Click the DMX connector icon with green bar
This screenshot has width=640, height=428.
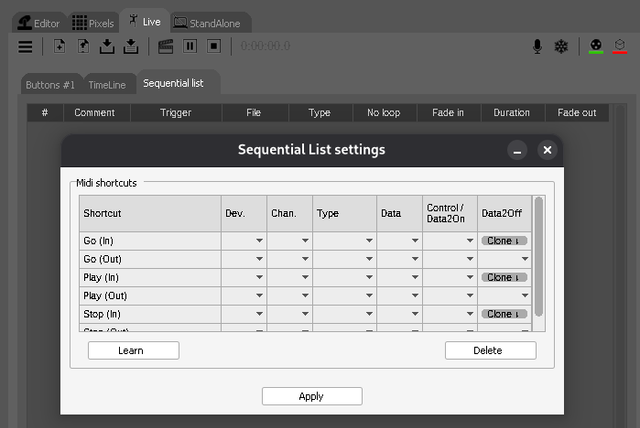(x=596, y=46)
